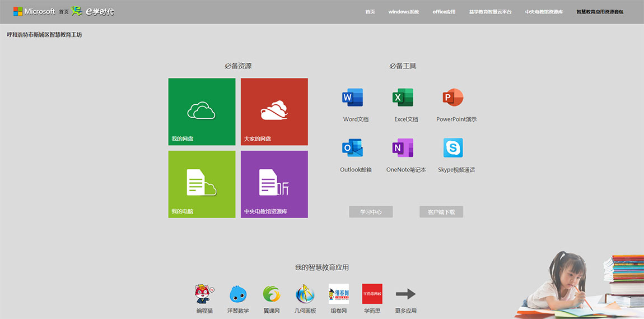Open the green 我的网盘 tile
The width and height of the screenshot is (644, 319).
(x=202, y=112)
